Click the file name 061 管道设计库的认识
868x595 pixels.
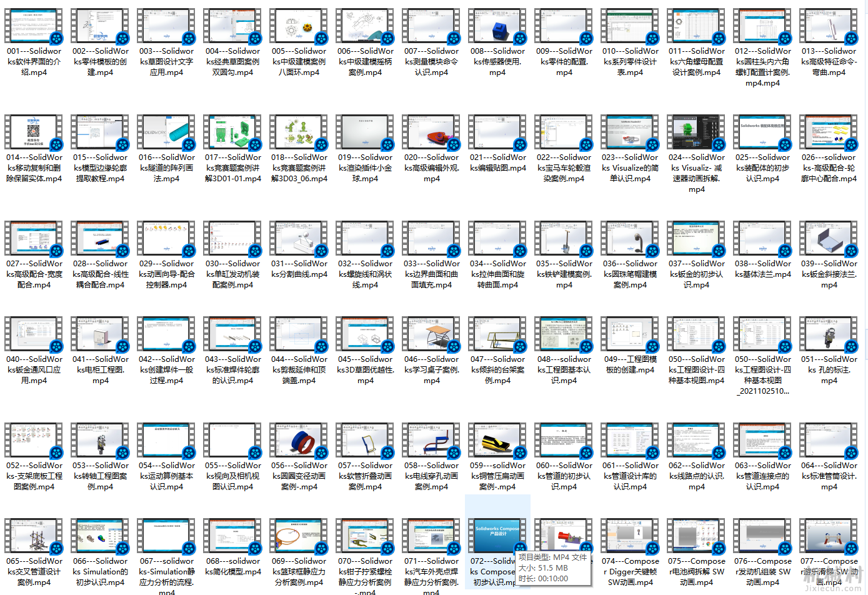[x=630, y=476]
